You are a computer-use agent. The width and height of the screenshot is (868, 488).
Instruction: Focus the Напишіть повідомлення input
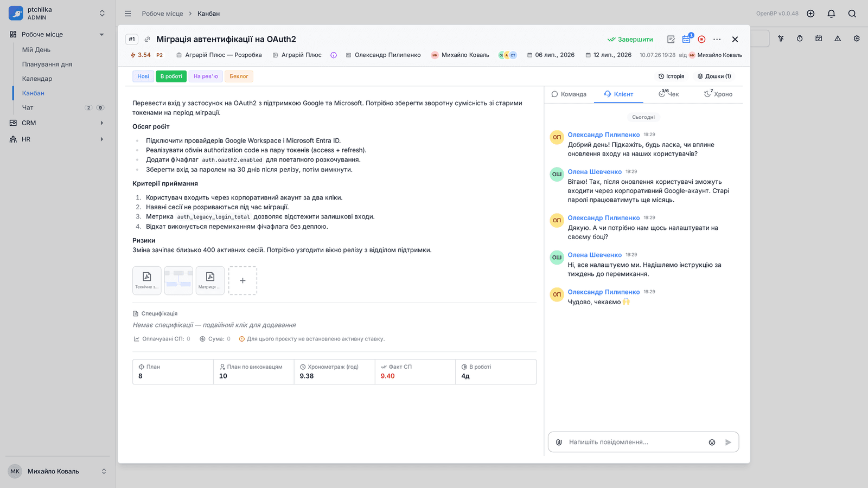click(x=635, y=442)
